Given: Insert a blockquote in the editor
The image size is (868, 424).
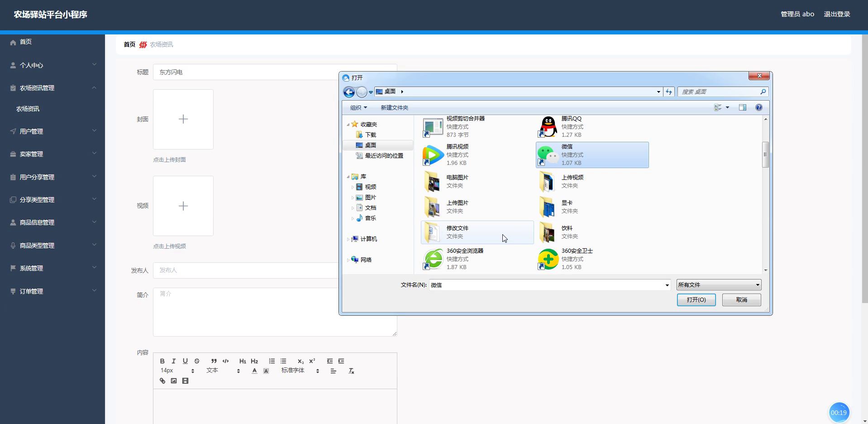Looking at the screenshot, I should tap(214, 361).
